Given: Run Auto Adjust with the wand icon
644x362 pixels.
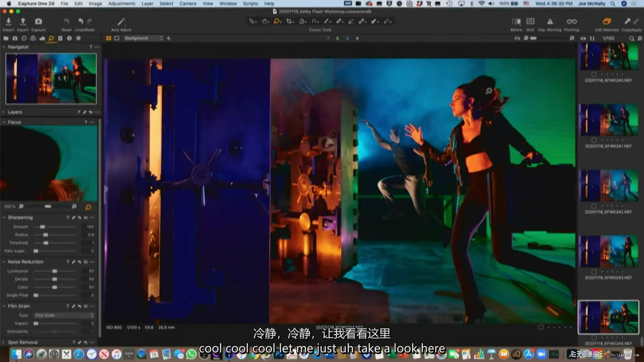Looking at the screenshot, I should (x=121, y=22).
